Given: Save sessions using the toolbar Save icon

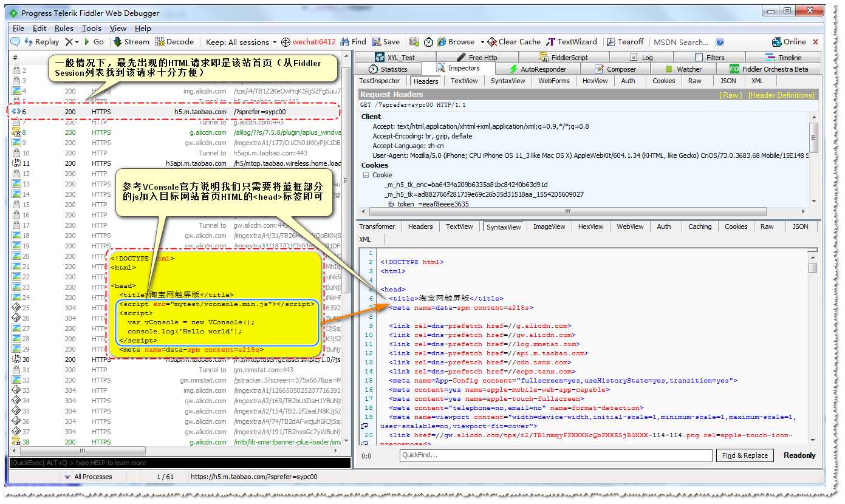Looking at the screenshot, I should 386,42.
